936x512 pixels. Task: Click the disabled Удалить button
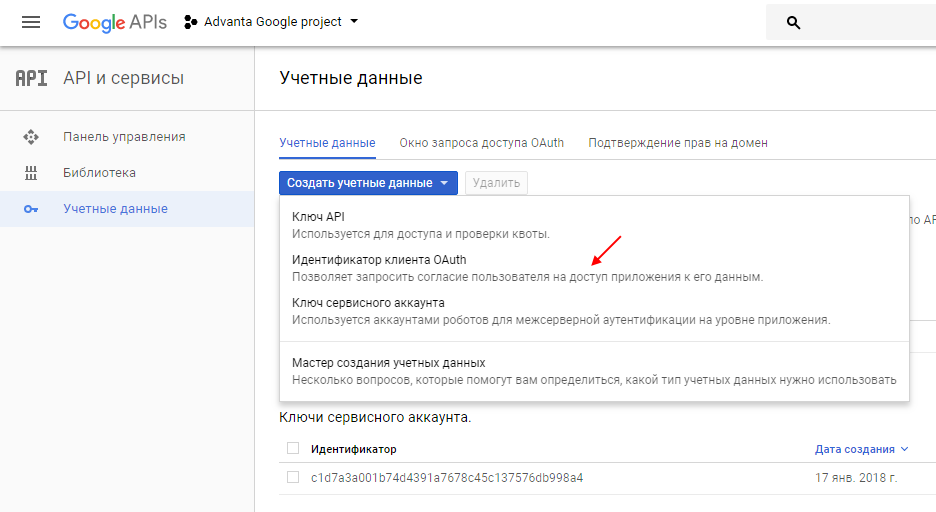pyautogui.click(x=496, y=183)
